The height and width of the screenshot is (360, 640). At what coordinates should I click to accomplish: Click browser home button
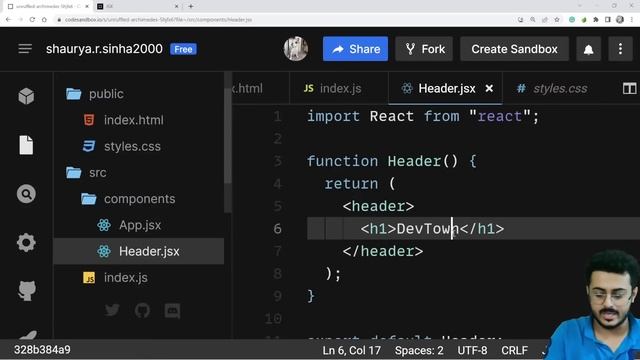coord(44,20)
